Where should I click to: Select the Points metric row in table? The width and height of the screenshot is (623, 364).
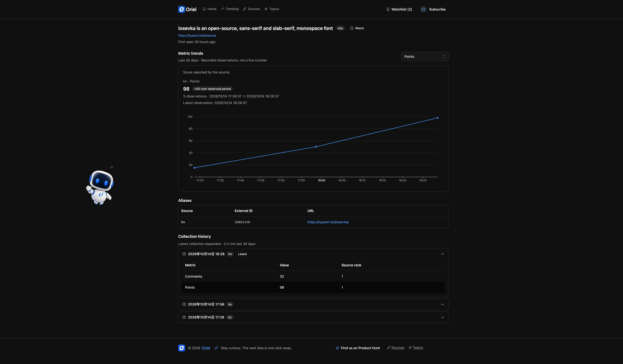click(x=313, y=287)
